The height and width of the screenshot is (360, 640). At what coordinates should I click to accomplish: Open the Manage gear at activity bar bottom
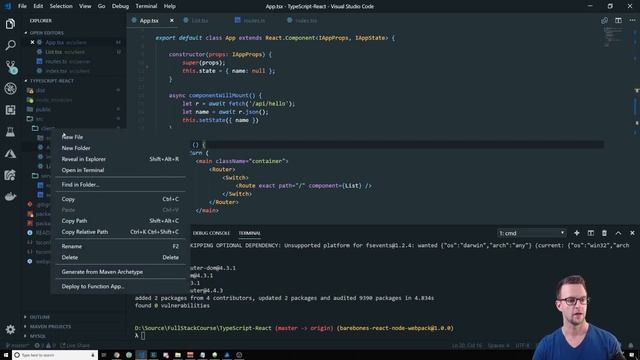[x=10, y=329]
